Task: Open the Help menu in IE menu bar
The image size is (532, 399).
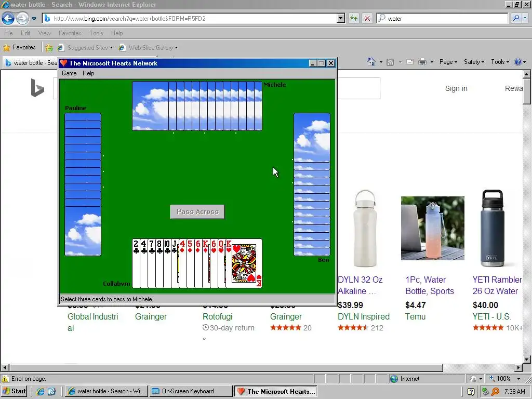Action: (x=117, y=33)
